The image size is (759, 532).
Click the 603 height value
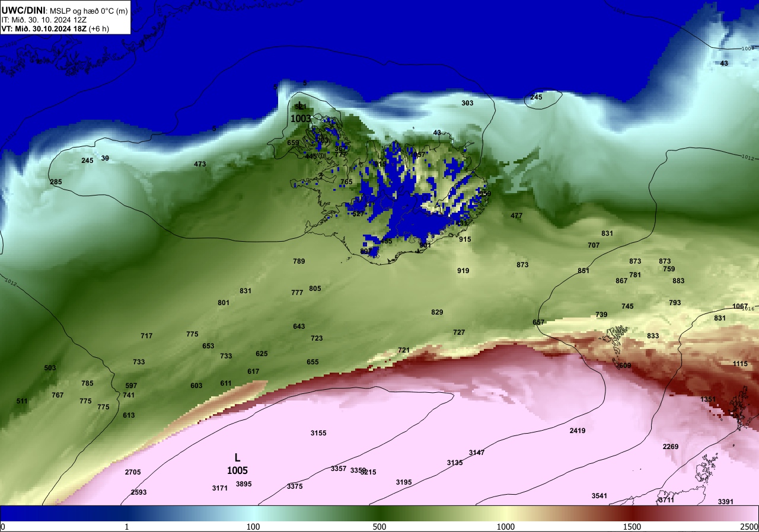click(x=196, y=386)
